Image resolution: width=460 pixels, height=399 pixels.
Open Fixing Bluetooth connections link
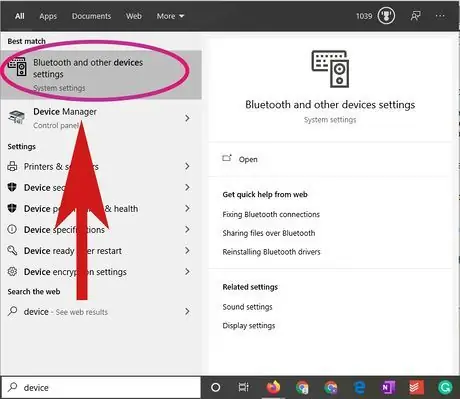[271, 214]
